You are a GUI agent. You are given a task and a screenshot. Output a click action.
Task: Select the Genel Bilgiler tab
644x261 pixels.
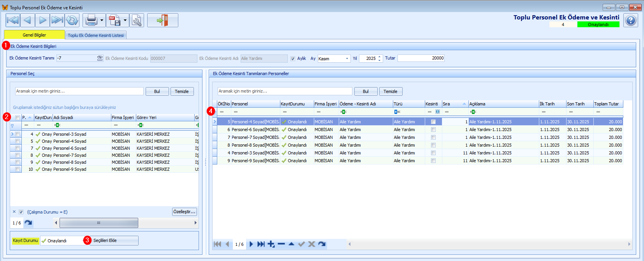(x=34, y=35)
